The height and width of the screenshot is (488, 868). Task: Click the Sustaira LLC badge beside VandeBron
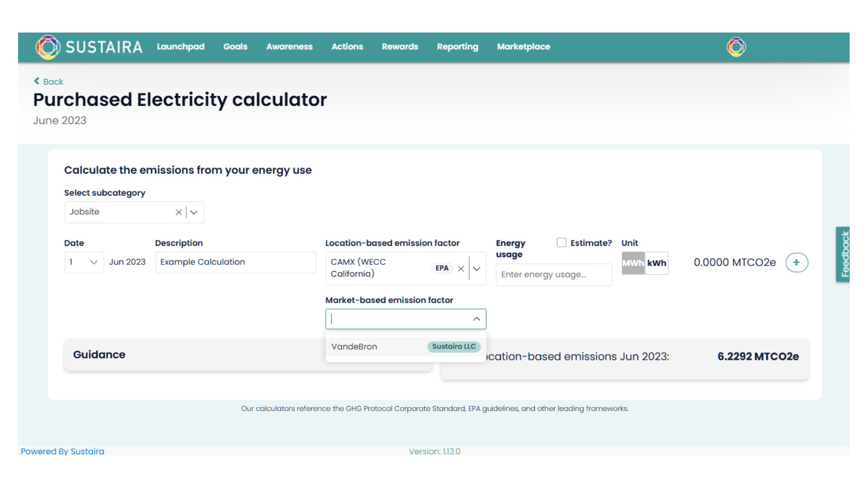pos(453,347)
